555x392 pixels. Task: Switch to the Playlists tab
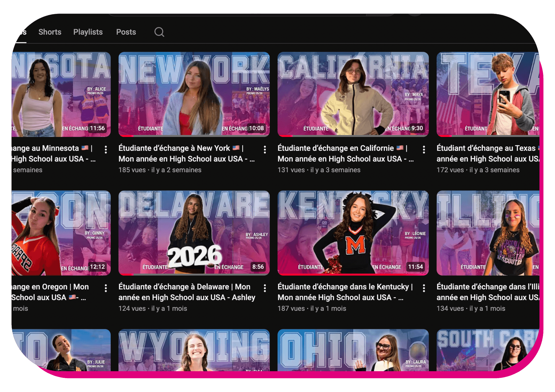(88, 32)
